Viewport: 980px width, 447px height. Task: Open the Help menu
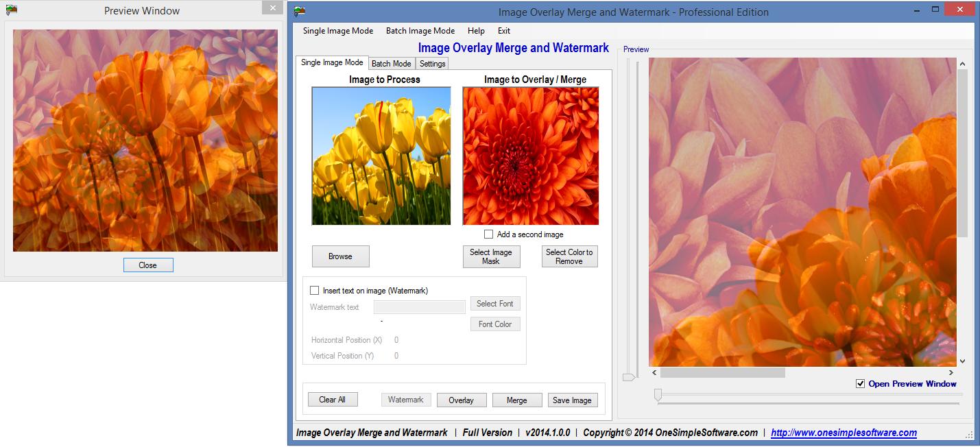click(476, 31)
